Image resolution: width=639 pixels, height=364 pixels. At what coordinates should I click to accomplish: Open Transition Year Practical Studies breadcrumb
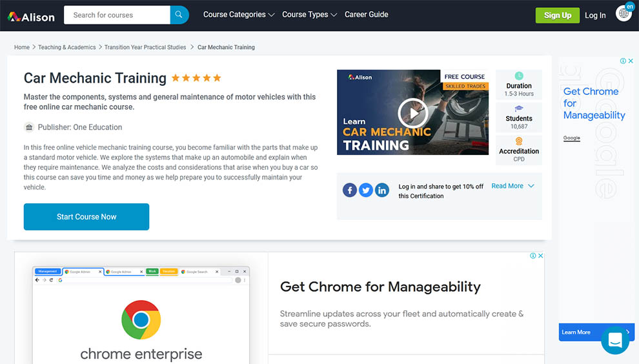[145, 47]
